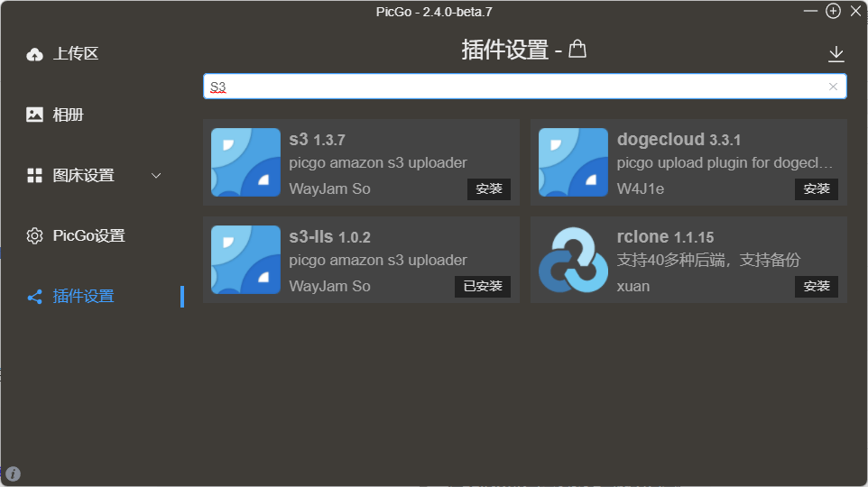Click WayJam So under s3-lls
The image size is (868, 487).
[x=329, y=286]
